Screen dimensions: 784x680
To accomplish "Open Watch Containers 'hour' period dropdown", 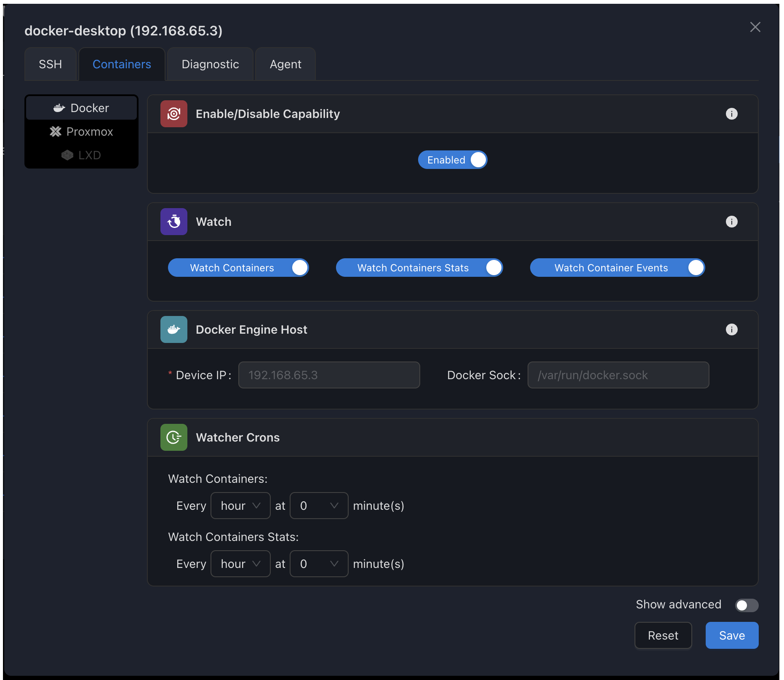I will [240, 506].
